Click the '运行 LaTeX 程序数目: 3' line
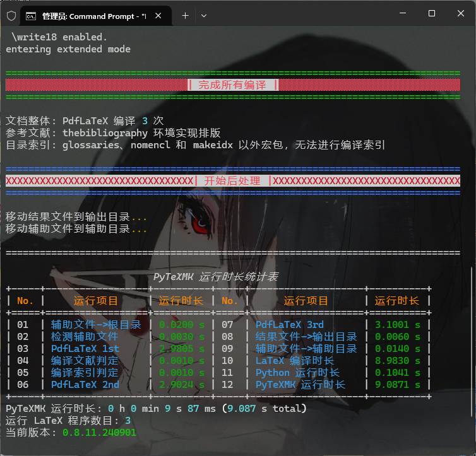Screen dimensions: 476x456 [68, 421]
